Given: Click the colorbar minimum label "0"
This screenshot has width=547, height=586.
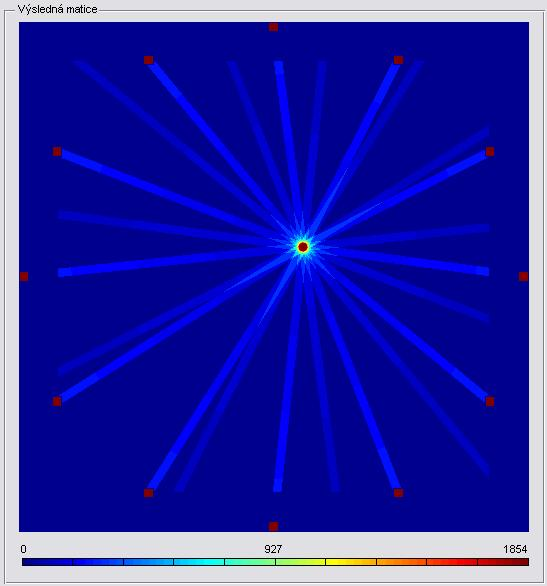Looking at the screenshot, I should coord(24,549).
